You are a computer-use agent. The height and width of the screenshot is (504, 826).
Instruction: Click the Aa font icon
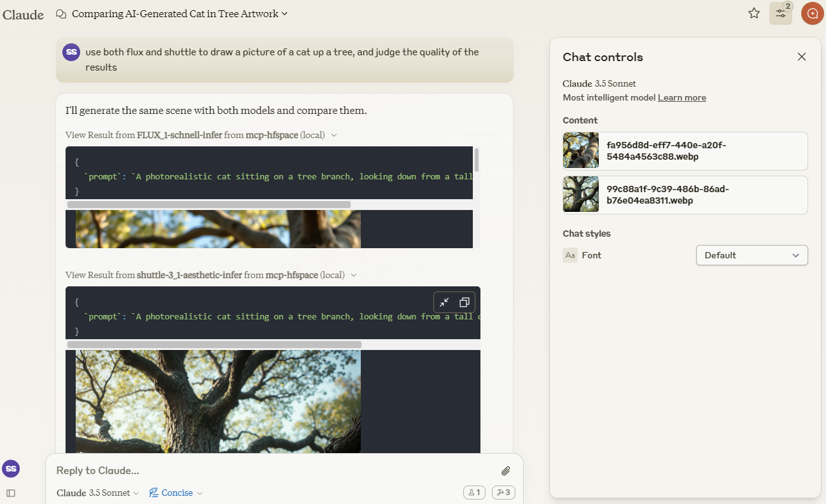click(570, 255)
